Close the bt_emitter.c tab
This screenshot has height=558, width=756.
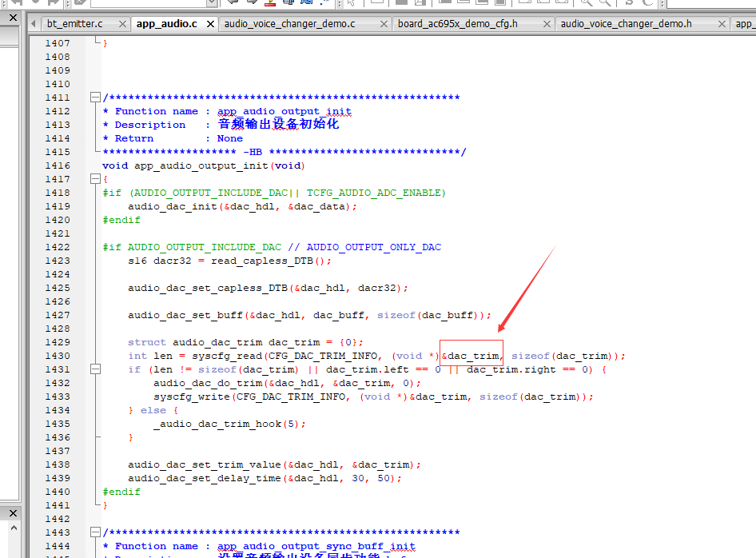point(122,24)
